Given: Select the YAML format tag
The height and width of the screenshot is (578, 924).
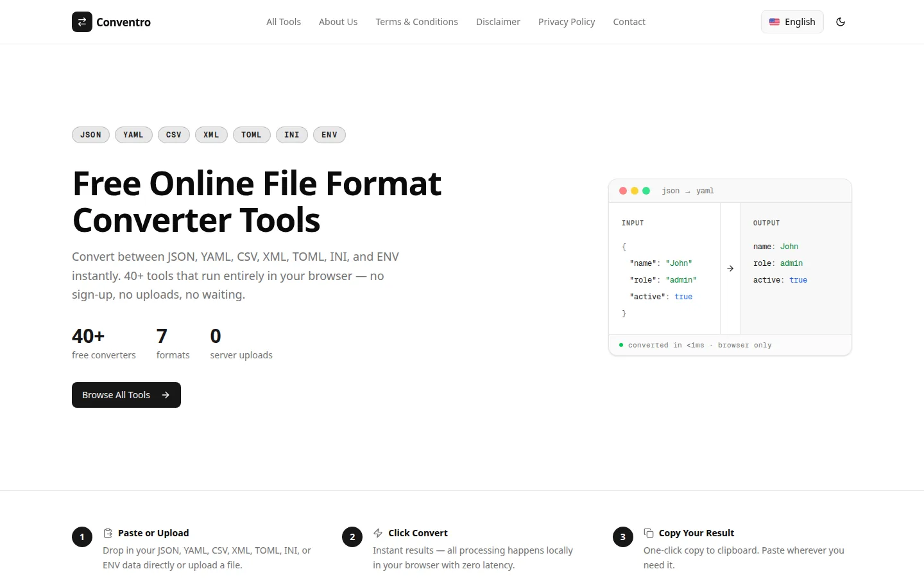Looking at the screenshot, I should coord(133,135).
